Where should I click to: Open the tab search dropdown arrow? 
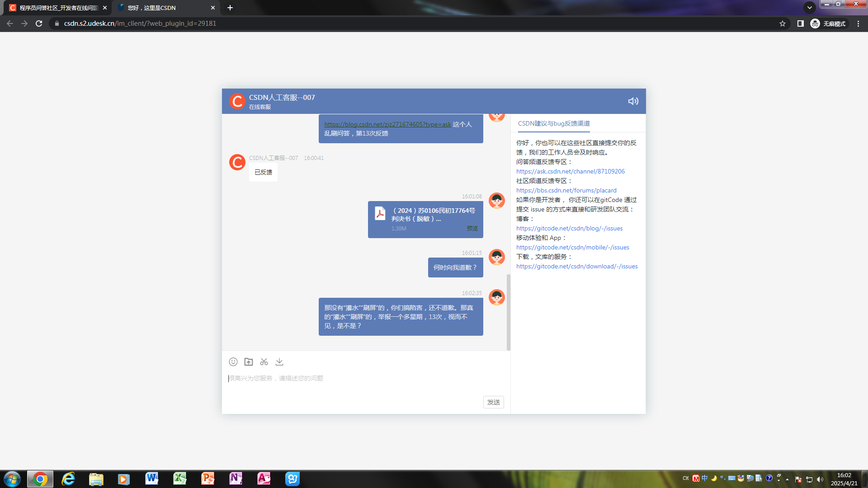tap(810, 7)
